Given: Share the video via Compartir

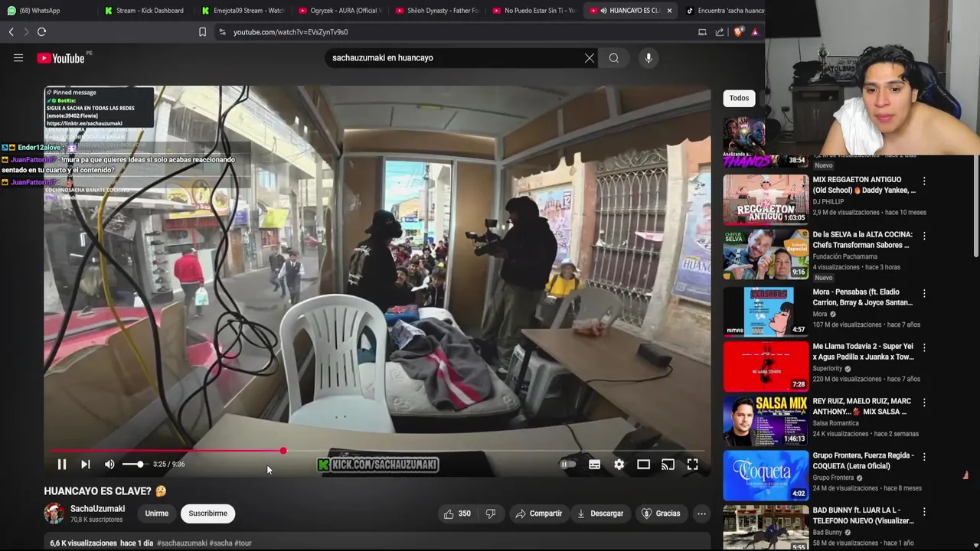Looking at the screenshot, I should 539,514.
